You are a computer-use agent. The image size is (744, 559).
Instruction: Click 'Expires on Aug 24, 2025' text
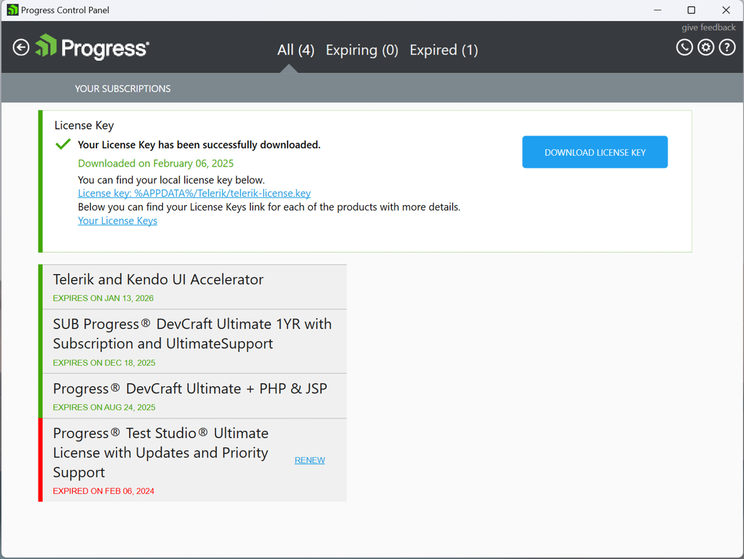[x=104, y=407]
